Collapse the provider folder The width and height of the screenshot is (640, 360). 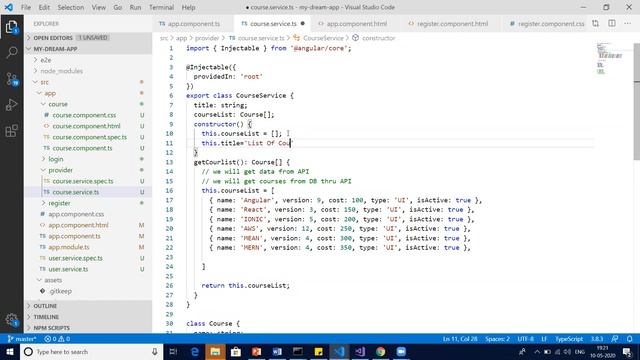[88, 170]
